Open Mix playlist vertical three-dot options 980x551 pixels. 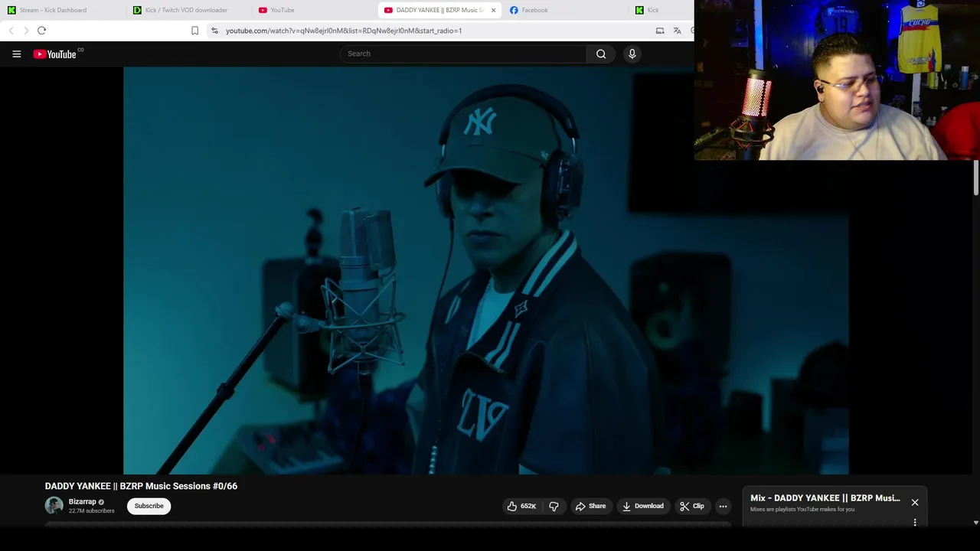click(x=915, y=522)
